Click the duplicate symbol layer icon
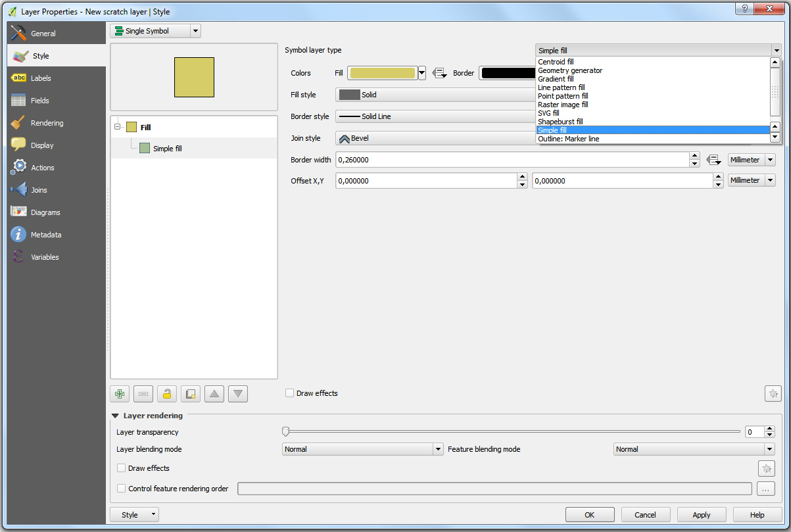This screenshot has height=532, width=791. (191, 395)
